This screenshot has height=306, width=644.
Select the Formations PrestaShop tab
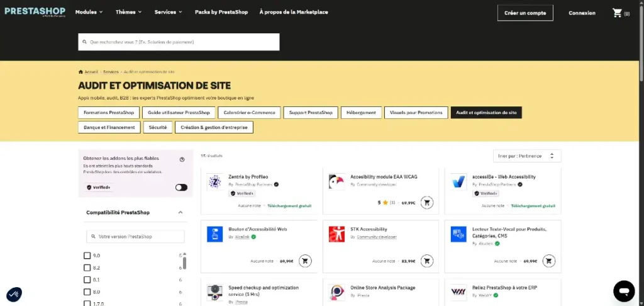tap(109, 113)
